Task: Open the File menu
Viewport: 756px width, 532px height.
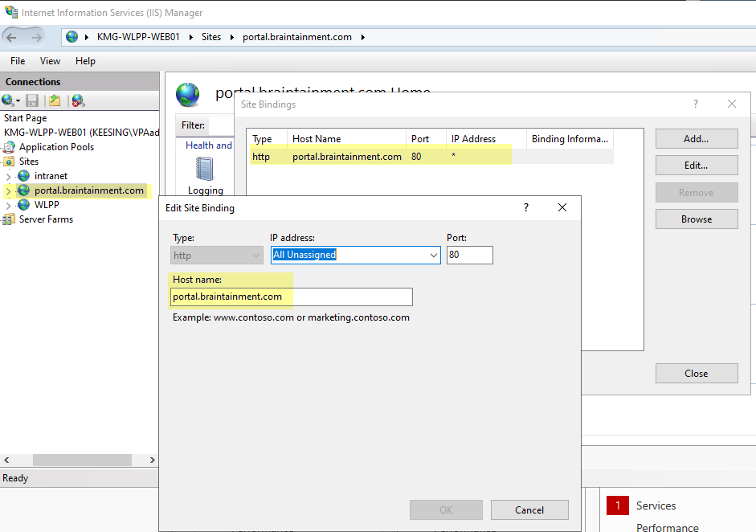Action: (18, 61)
